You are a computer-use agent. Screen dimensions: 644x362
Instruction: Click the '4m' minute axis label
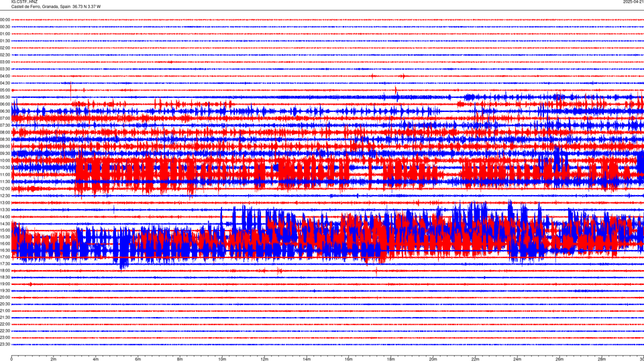coord(96,359)
